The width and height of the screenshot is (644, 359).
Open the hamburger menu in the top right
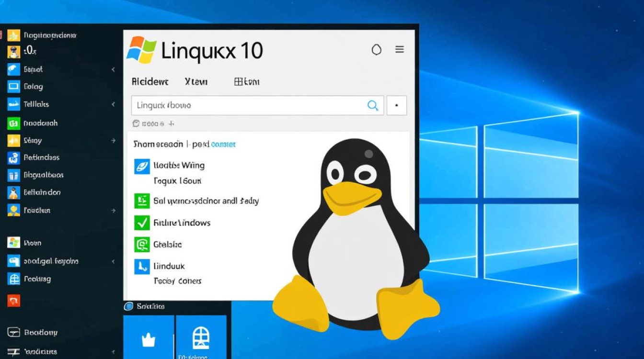point(400,49)
